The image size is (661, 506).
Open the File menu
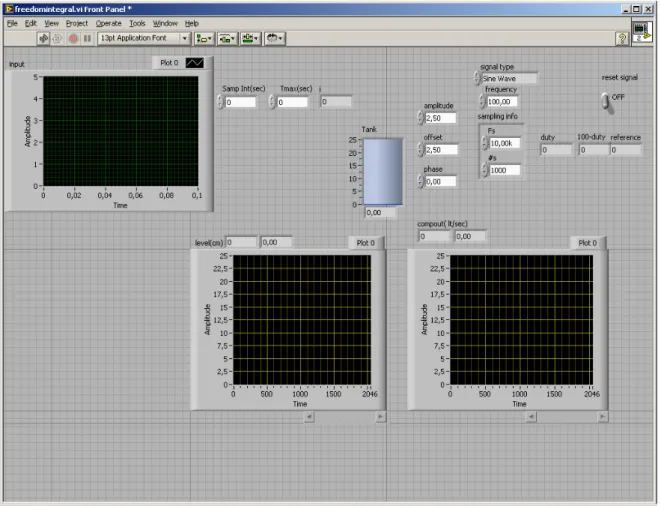point(12,24)
